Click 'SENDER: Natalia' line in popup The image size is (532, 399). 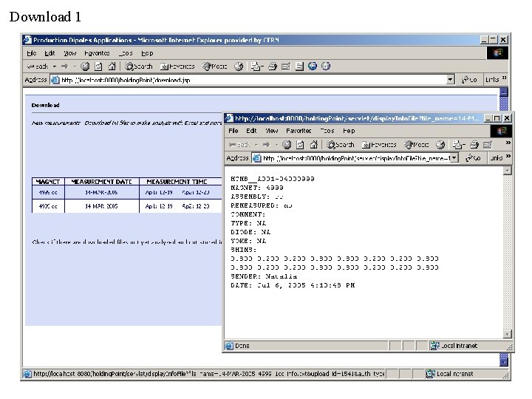pos(264,276)
